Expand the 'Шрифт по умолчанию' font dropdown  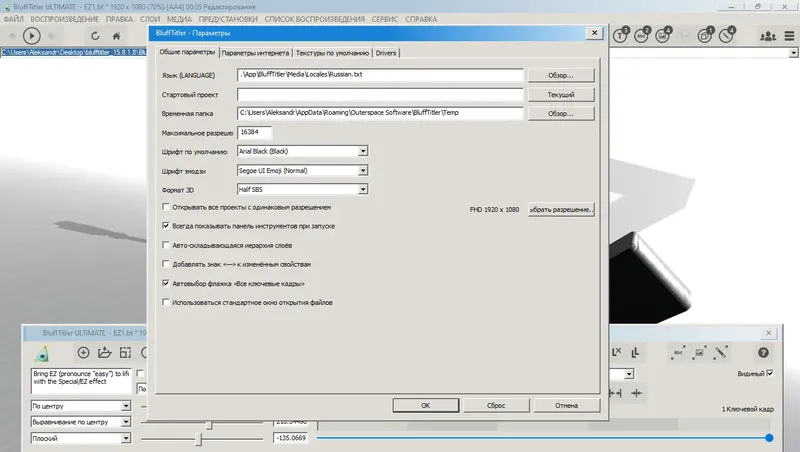[x=363, y=152]
